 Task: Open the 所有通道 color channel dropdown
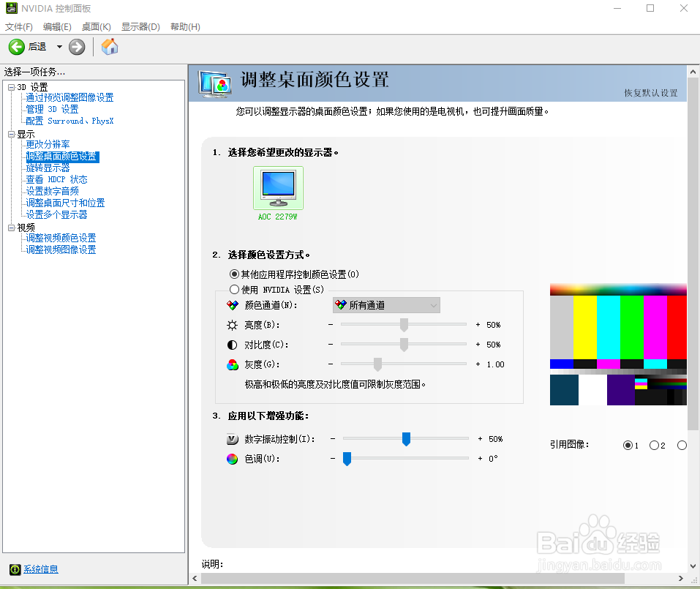[385, 304]
